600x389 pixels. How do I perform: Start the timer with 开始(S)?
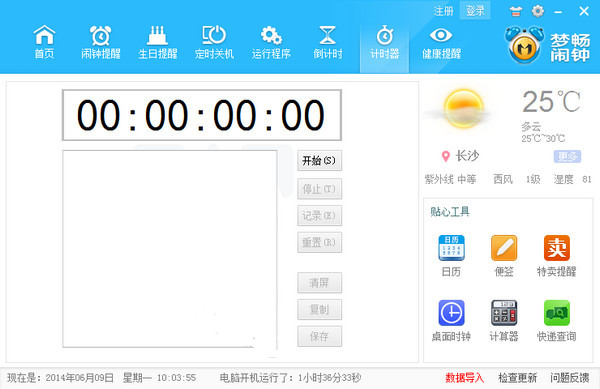[320, 161]
